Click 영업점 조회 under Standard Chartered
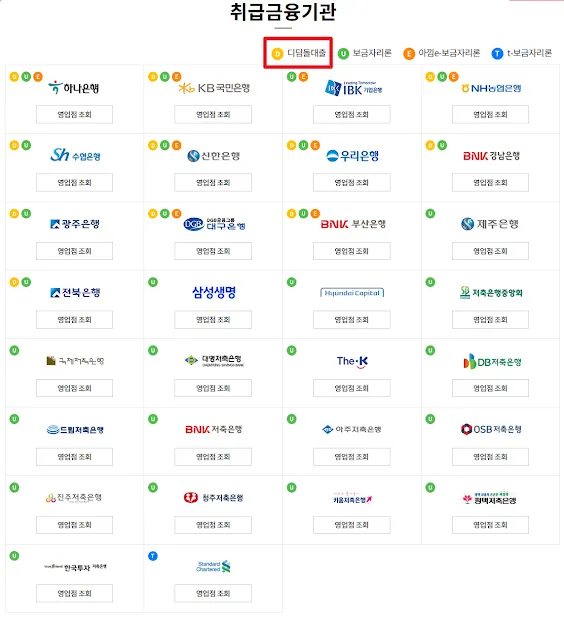 pos(213,593)
